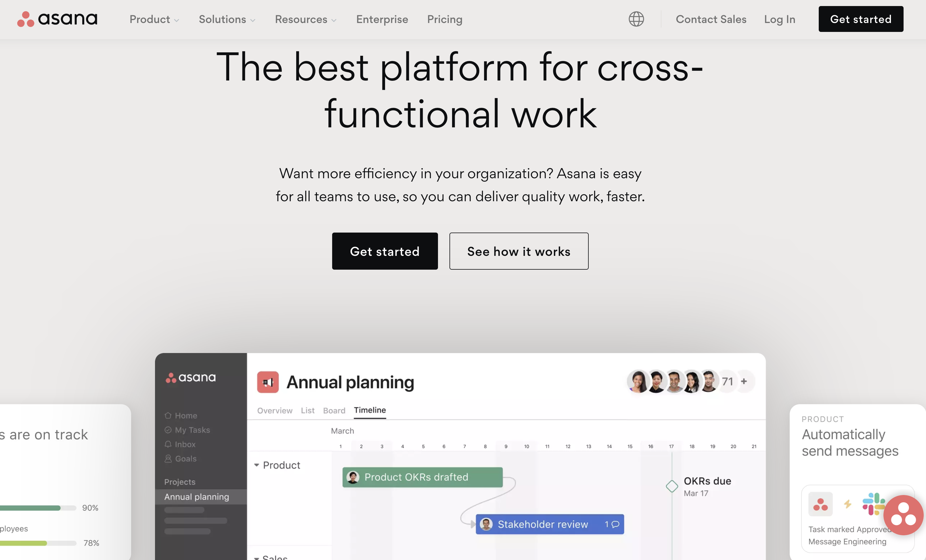The image size is (926, 560).
Task: Select the Timeline tab in Annual planning
Action: click(370, 410)
